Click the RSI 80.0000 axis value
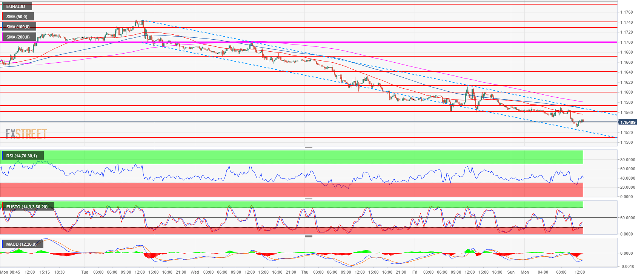 [x=628, y=160]
